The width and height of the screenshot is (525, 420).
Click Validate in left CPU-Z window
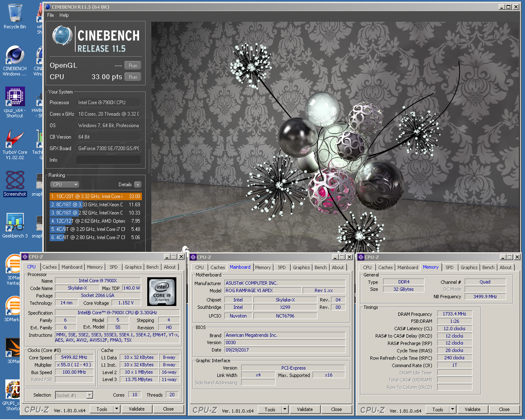[137, 409]
